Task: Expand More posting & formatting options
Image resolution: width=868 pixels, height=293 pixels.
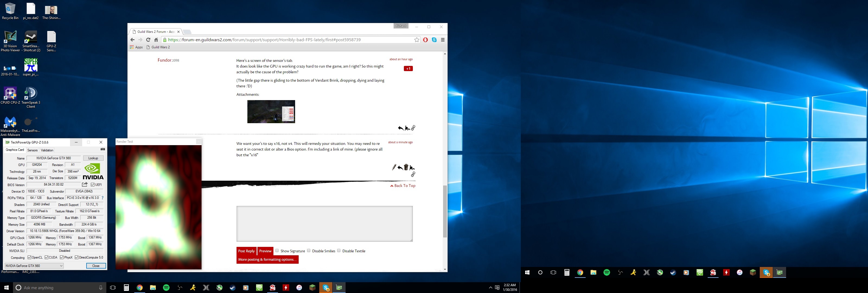Action: coord(267,260)
